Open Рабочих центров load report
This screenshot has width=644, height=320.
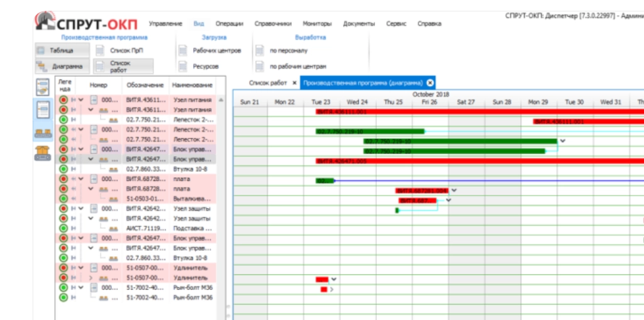182,50
